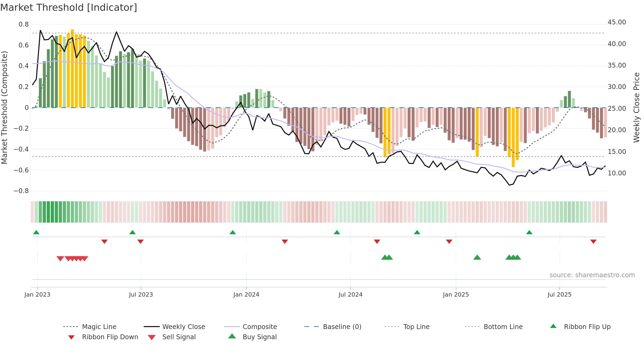This screenshot has height=362, width=644.
Task: Toggle the Magic Line legend entry
Action: (90, 327)
